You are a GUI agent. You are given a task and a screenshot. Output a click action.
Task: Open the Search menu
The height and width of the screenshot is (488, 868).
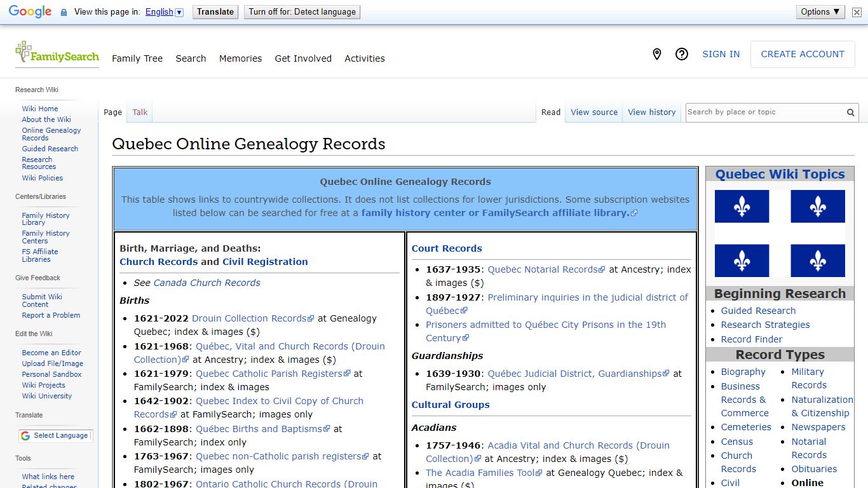click(x=191, y=58)
